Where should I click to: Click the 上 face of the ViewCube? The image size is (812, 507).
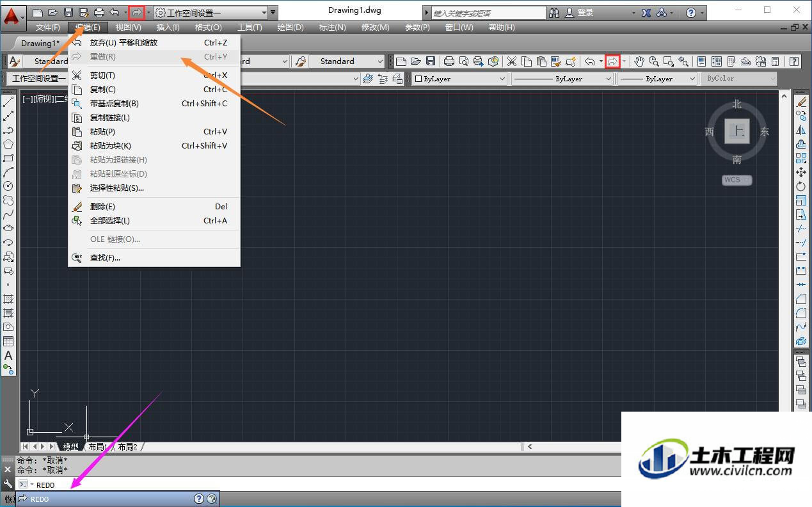737,132
